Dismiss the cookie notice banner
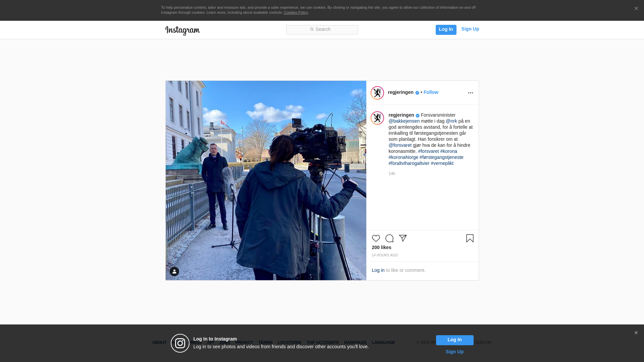Image resolution: width=644 pixels, height=362 pixels. [x=636, y=9]
